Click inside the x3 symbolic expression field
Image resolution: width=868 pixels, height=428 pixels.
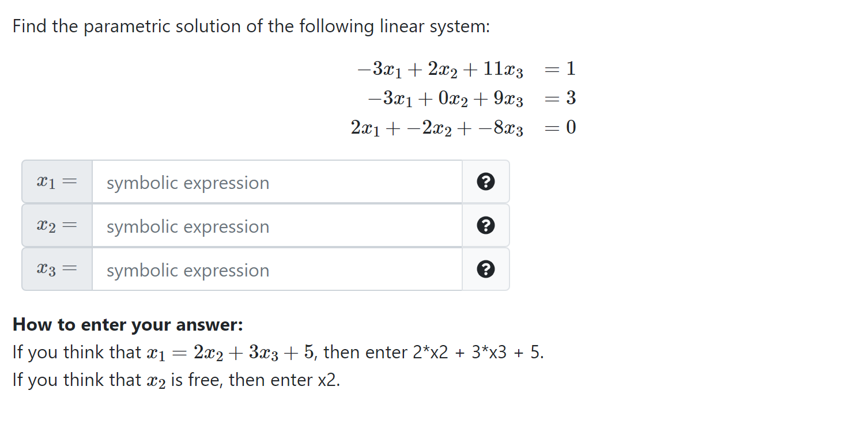277,269
